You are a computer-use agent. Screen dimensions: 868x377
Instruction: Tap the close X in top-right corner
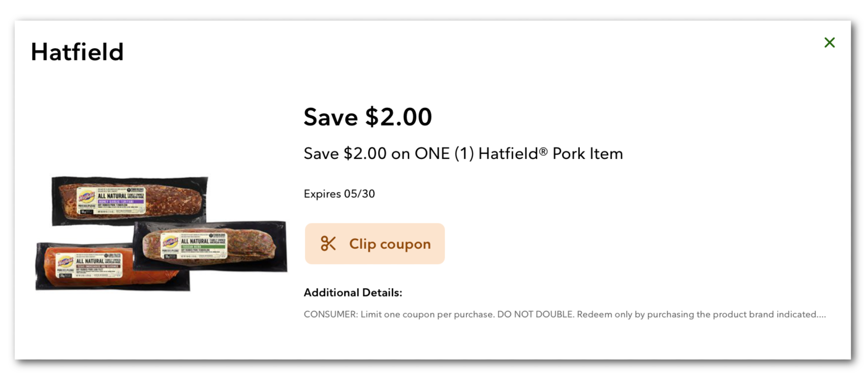(830, 43)
